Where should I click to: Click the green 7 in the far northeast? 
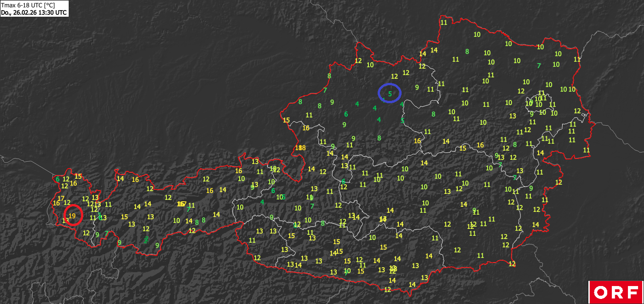point(539,65)
